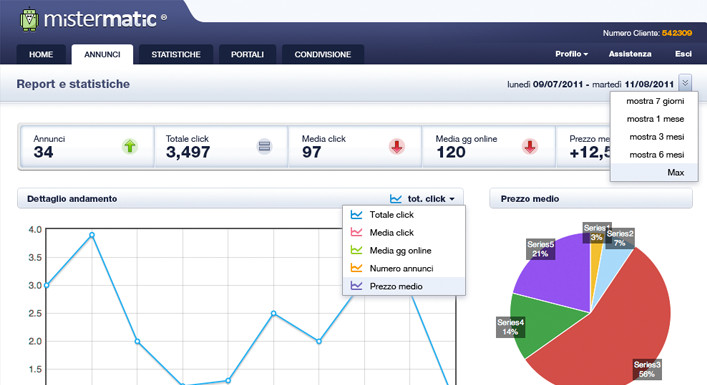
Task: Select Totale click in the chart menu
Action: click(x=404, y=215)
